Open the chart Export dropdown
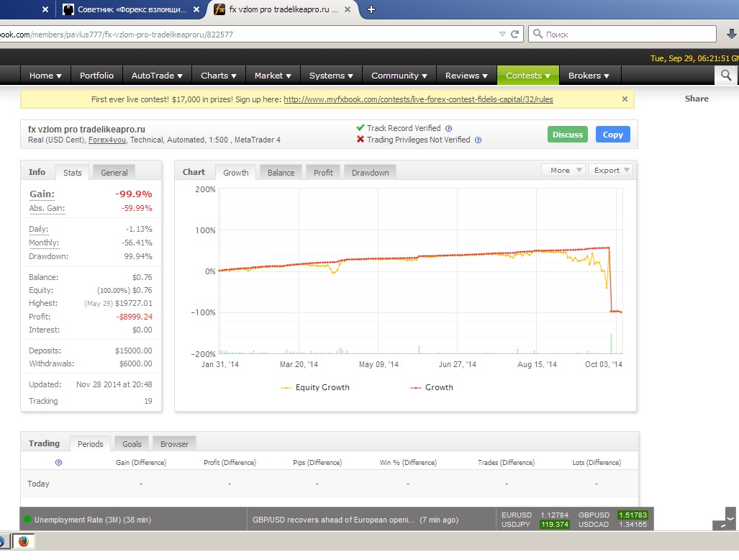Image resolution: width=739 pixels, height=560 pixels. click(610, 170)
